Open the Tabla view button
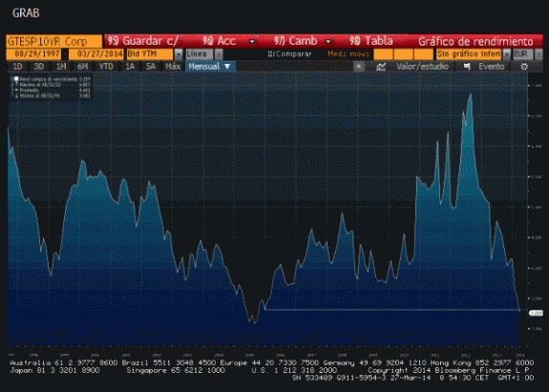 pos(370,41)
